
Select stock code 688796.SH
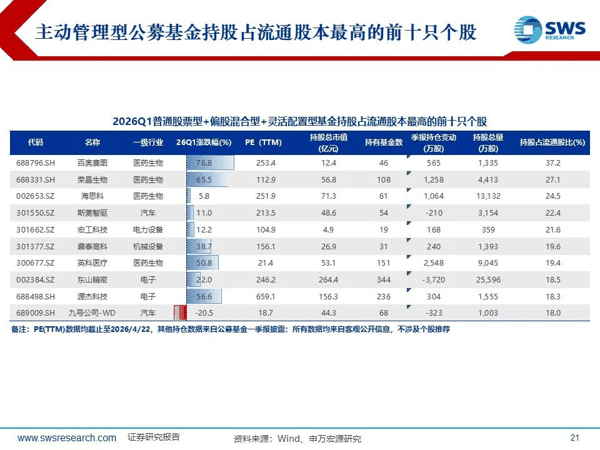pyautogui.click(x=36, y=162)
